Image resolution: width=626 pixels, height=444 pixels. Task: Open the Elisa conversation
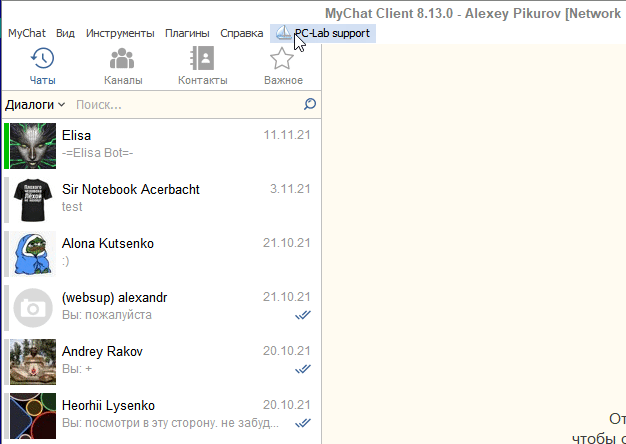[162, 146]
